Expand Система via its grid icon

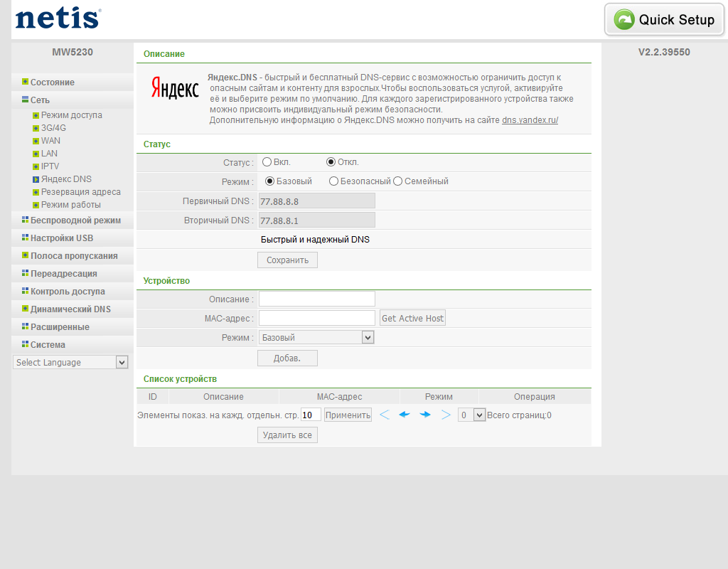pyautogui.click(x=25, y=344)
